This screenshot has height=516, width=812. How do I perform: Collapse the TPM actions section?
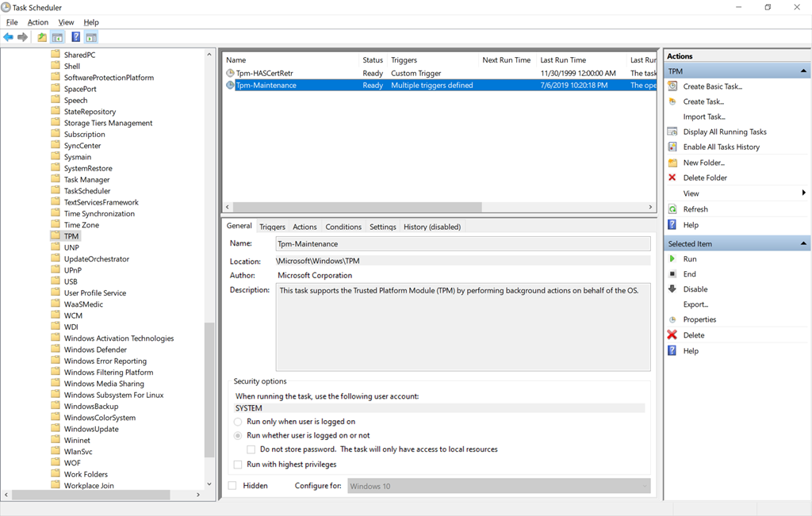803,71
